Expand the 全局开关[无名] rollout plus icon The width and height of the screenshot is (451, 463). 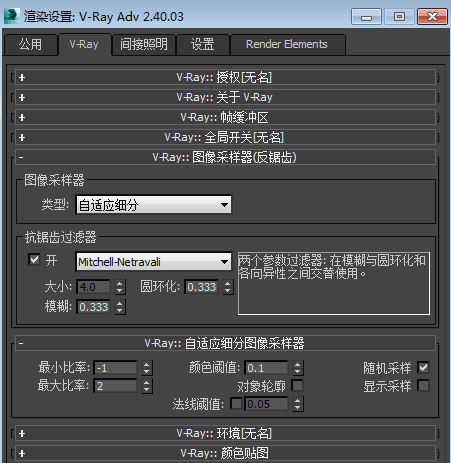click(x=22, y=137)
